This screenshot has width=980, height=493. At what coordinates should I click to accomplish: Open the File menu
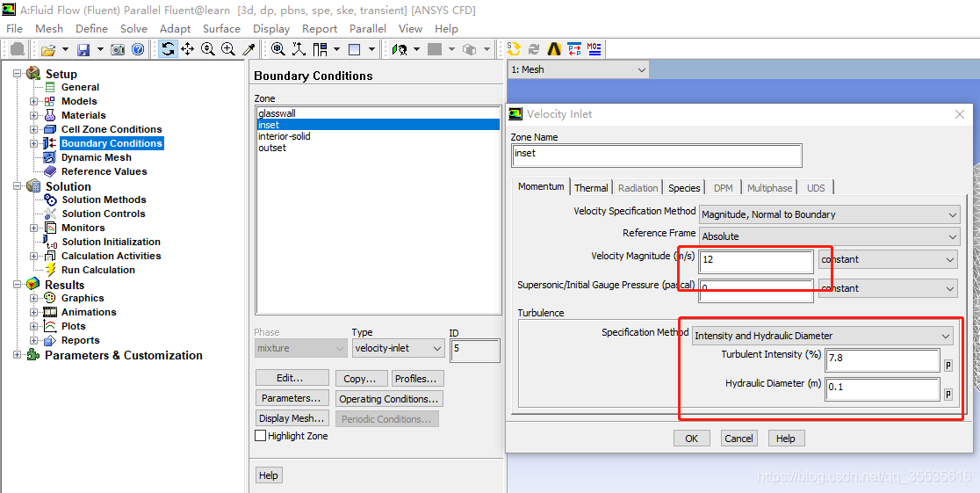[x=14, y=29]
